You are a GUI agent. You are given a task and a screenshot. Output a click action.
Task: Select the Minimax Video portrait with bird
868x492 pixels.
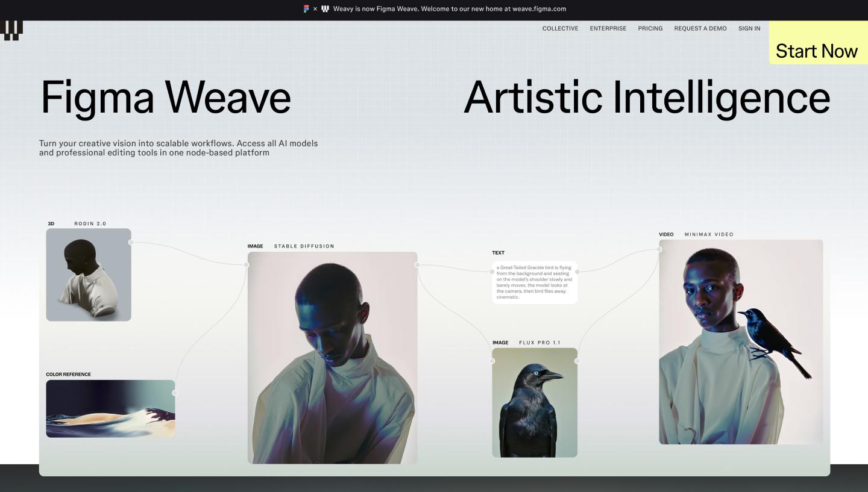click(x=741, y=342)
